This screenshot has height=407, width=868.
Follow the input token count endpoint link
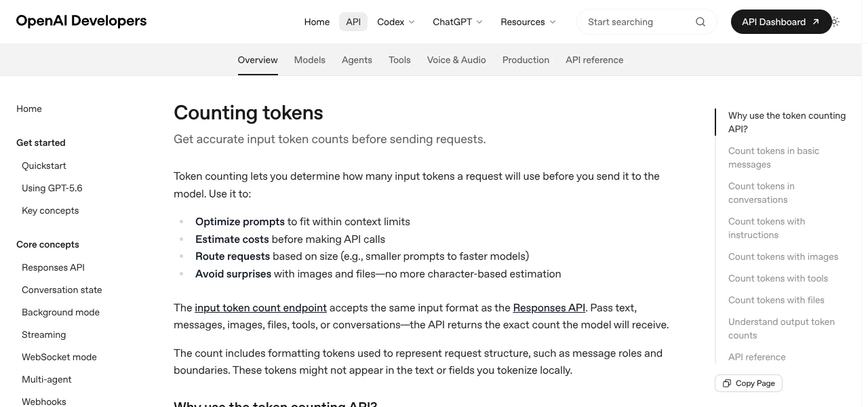[260, 307]
